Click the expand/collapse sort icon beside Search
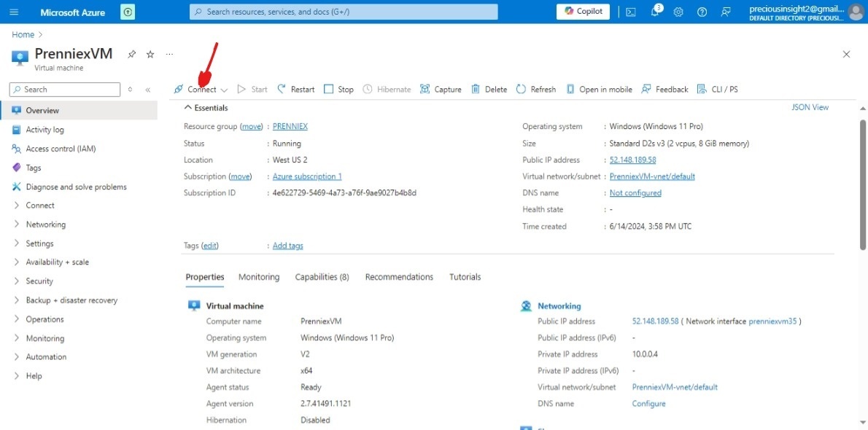Screen dimensions: 868x430 click(130, 90)
